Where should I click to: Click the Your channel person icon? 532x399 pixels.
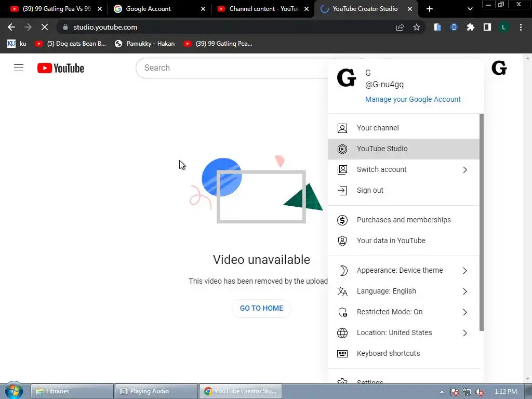(342, 128)
